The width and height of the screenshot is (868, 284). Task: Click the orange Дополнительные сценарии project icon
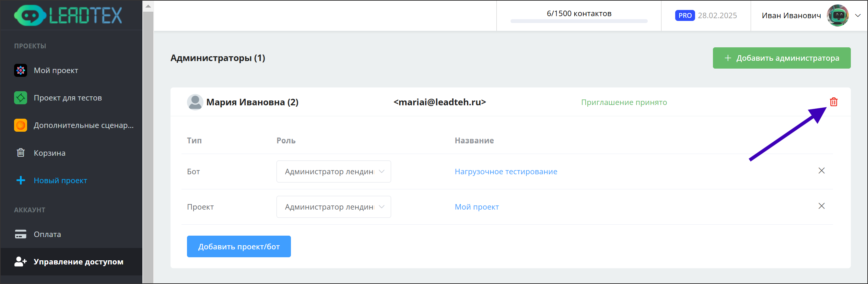click(x=21, y=125)
